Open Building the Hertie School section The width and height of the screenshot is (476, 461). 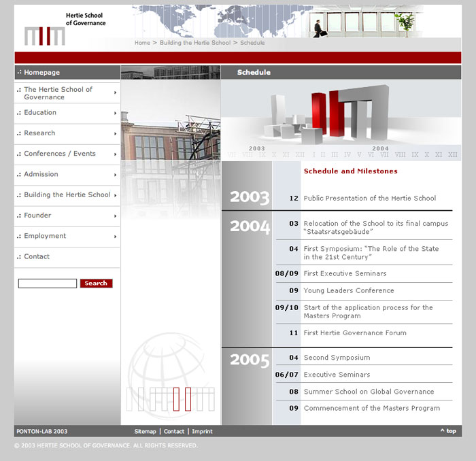(67, 195)
